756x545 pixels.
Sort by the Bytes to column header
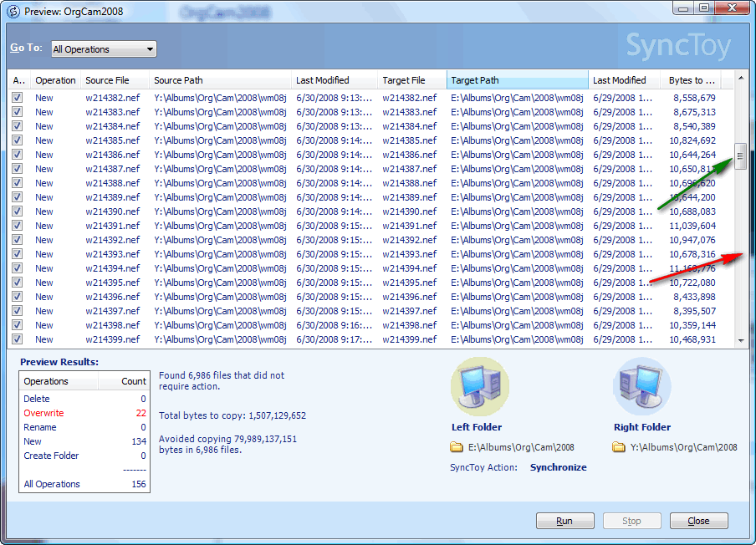pos(691,80)
